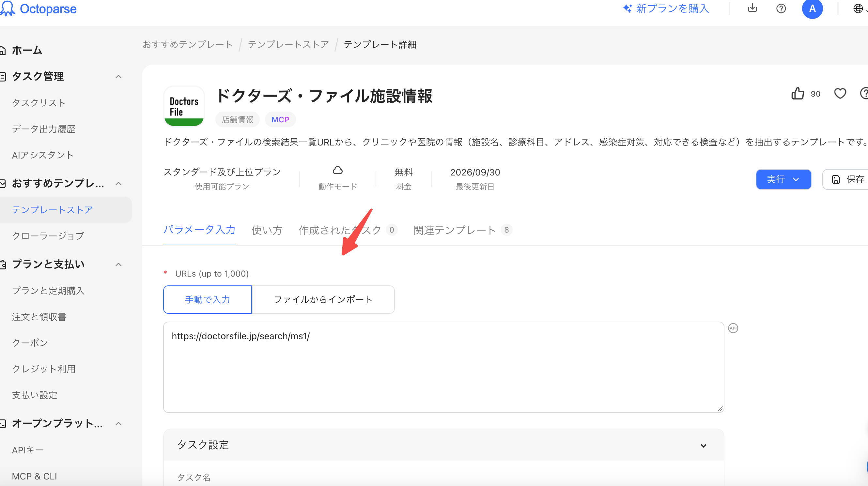Screen dimensions: 868x486
Task: Collapse the プランと支払い section
Action: pyautogui.click(x=118, y=265)
